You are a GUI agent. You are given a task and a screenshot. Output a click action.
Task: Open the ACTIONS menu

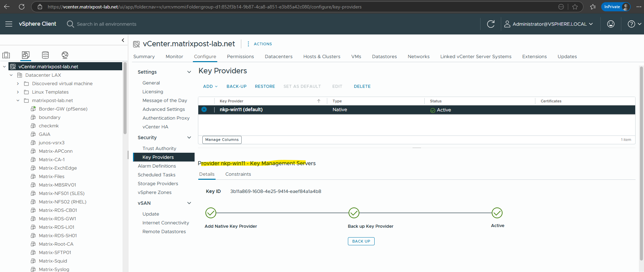point(259,44)
